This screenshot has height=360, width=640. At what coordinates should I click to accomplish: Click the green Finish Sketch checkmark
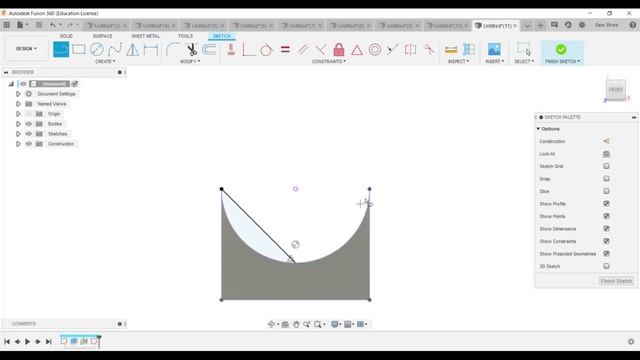click(x=561, y=49)
